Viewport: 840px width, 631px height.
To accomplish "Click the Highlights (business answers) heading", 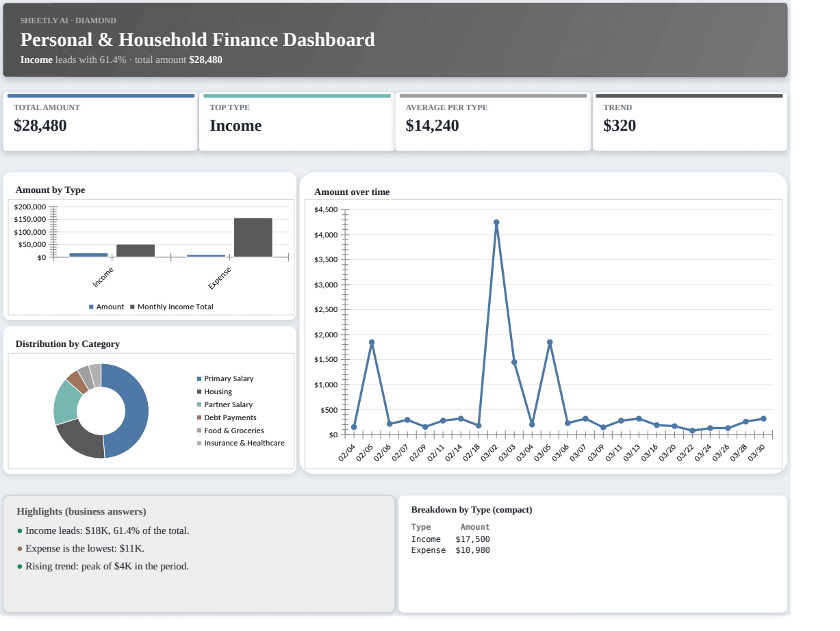I will [81, 511].
